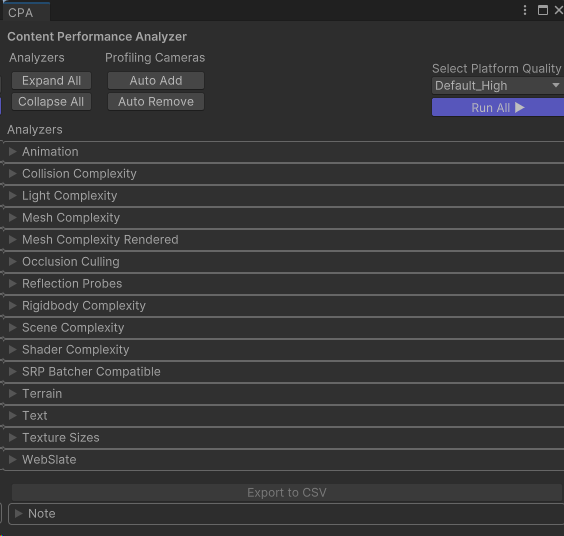Click Collapse All analyzers button
Viewport: 564px width, 536px height.
51,102
